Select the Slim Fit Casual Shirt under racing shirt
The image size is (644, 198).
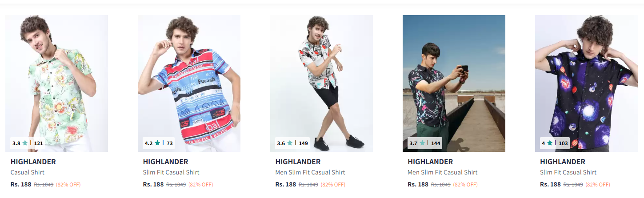(171, 172)
